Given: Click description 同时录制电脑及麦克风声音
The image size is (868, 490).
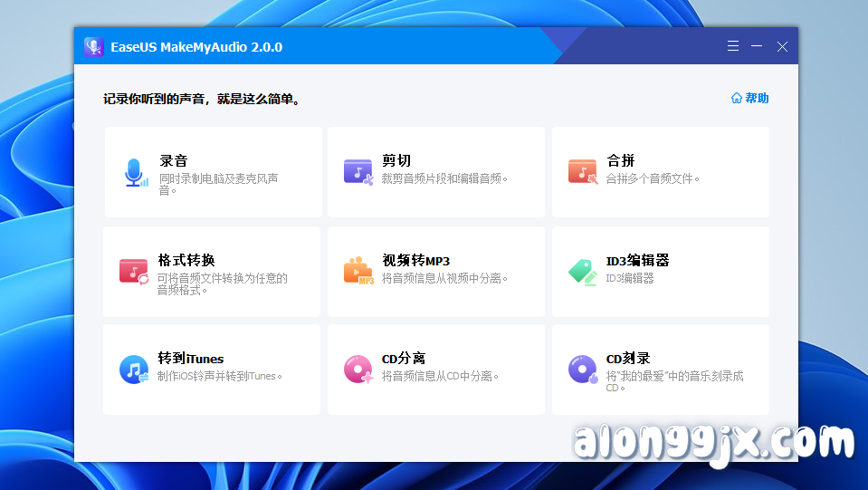Looking at the screenshot, I should click(219, 185).
